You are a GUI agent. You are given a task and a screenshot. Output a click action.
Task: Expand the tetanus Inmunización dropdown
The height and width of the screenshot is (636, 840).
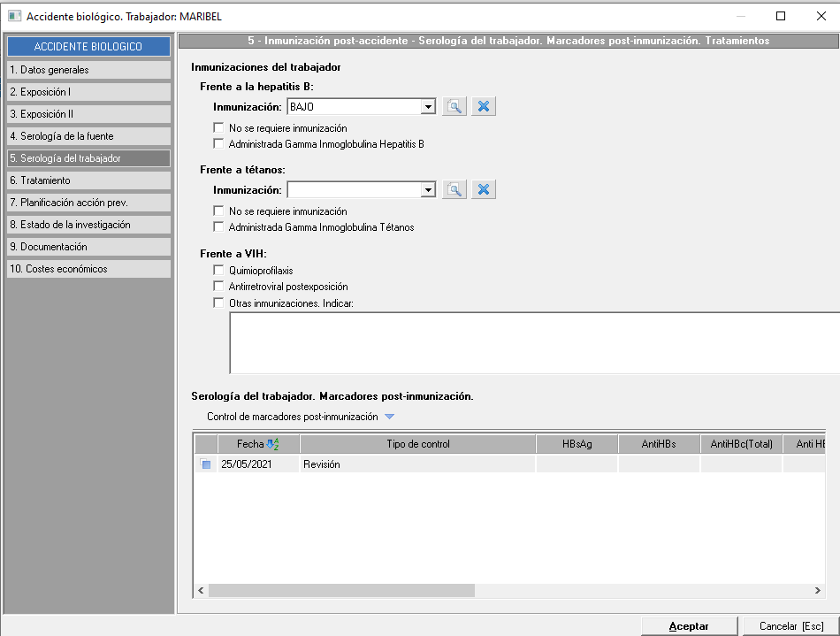(428, 190)
